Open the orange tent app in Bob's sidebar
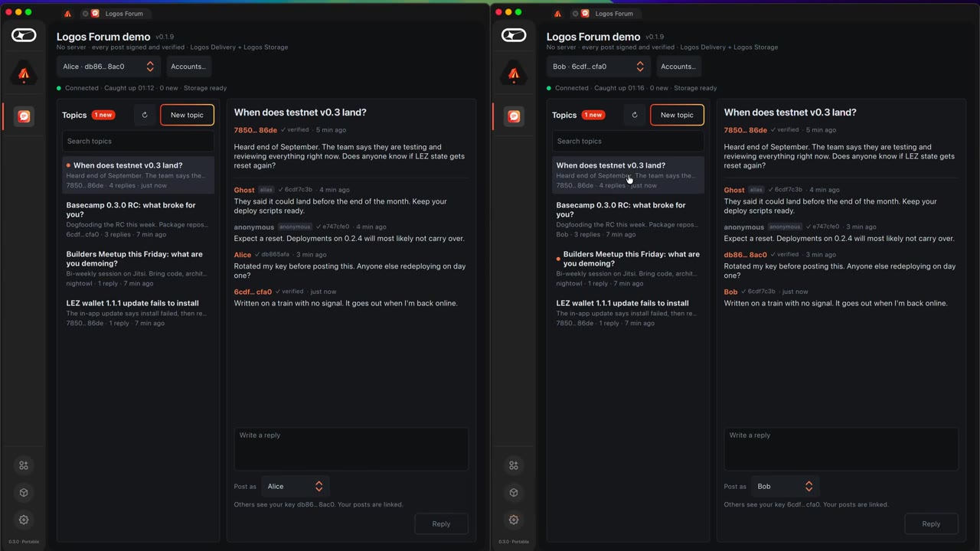The width and height of the screenshot is (980, 551). [x=514, y=73]
